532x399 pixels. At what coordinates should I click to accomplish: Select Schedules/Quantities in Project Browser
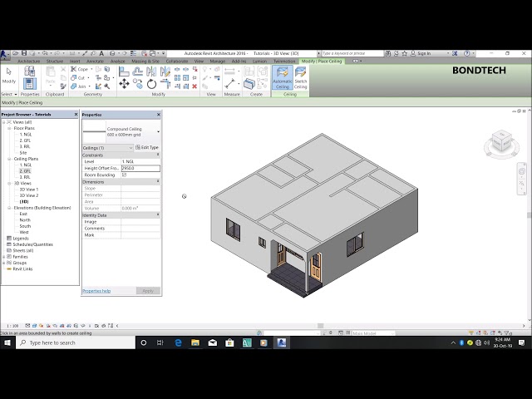coord(32,244)
